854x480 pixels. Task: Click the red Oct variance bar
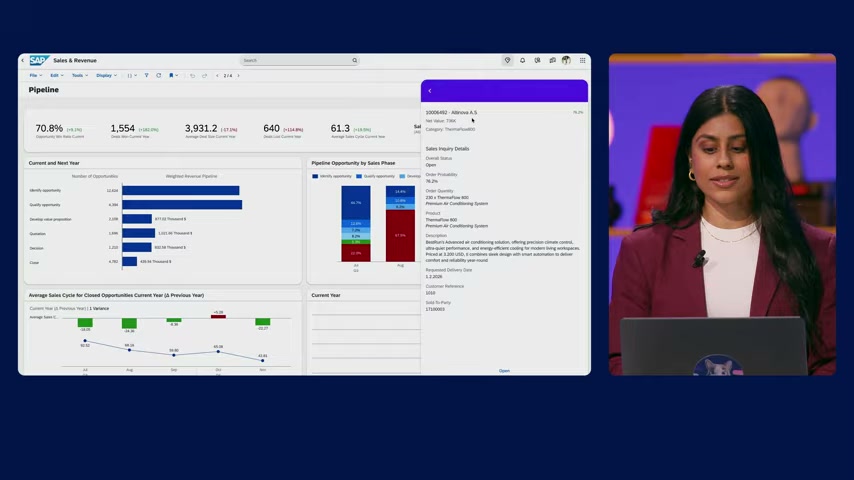point(218,317)
